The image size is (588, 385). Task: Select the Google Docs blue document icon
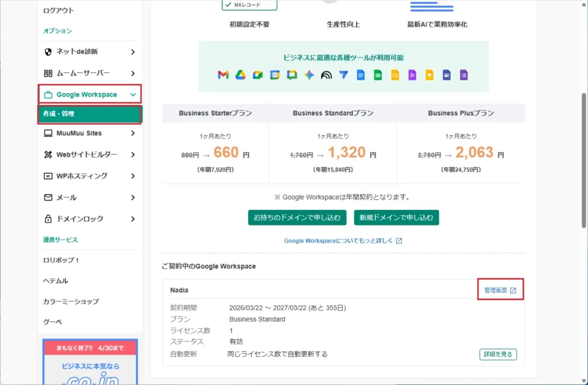tap(361, 75)
